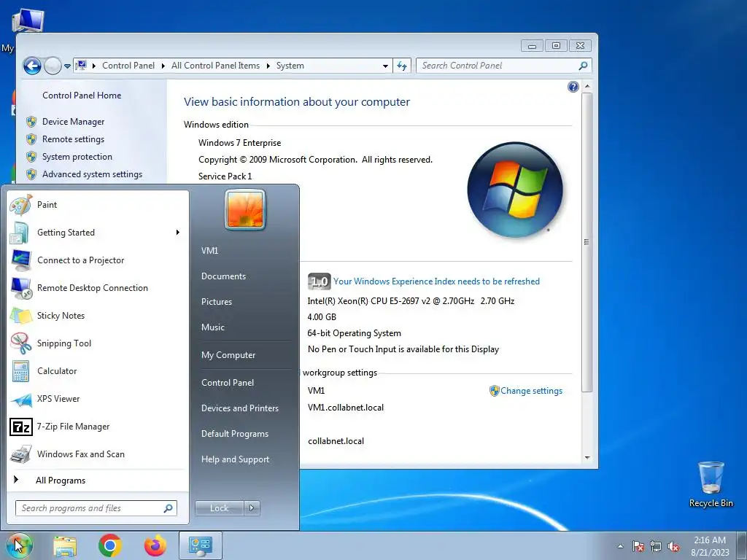Open Documents from Start menu

point(223,276)
